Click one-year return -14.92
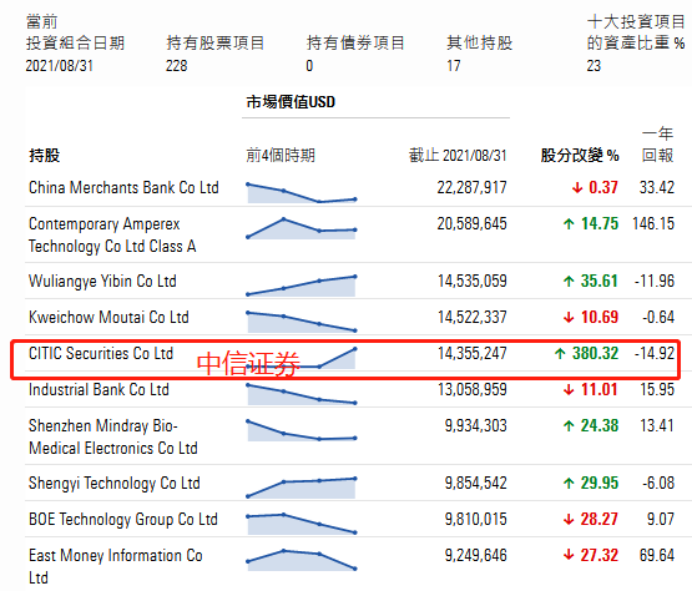The width and height of the screenshot is (693, 592). pos(655,353)
